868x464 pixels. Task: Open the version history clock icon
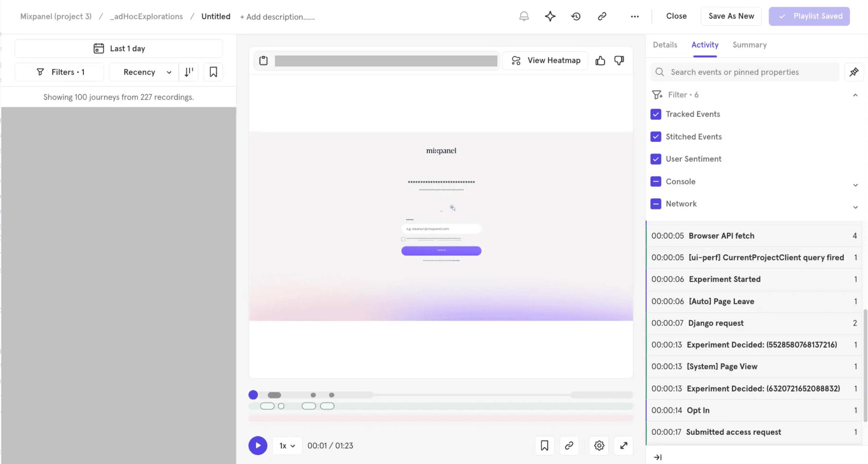click(576, 16)
